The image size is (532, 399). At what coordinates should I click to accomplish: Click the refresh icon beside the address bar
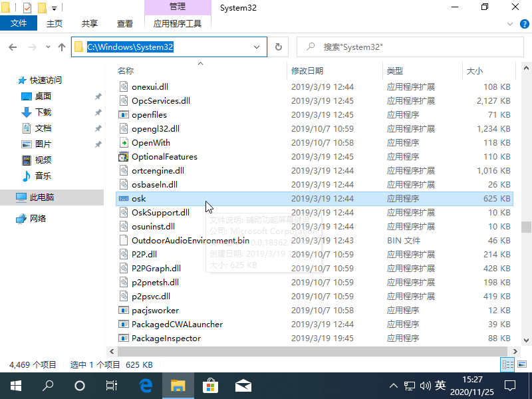point(278,47)
